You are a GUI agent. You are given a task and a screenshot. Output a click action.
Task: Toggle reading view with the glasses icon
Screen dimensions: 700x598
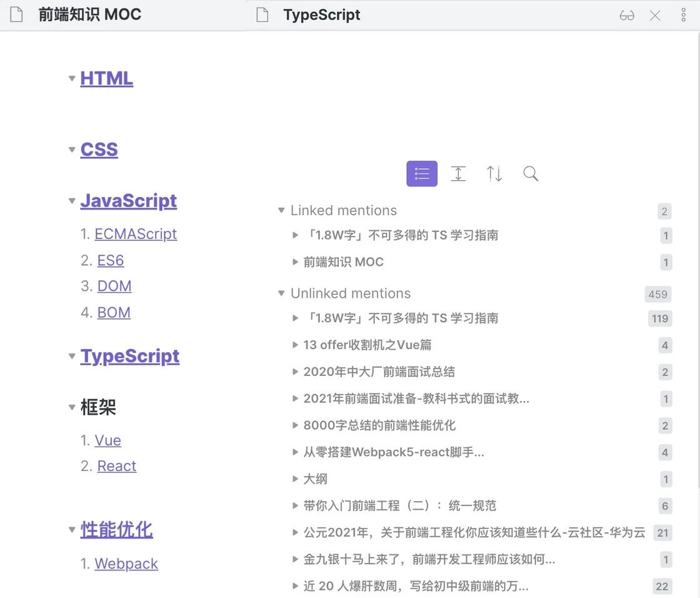pyautogui.click(x=627, y=14)
